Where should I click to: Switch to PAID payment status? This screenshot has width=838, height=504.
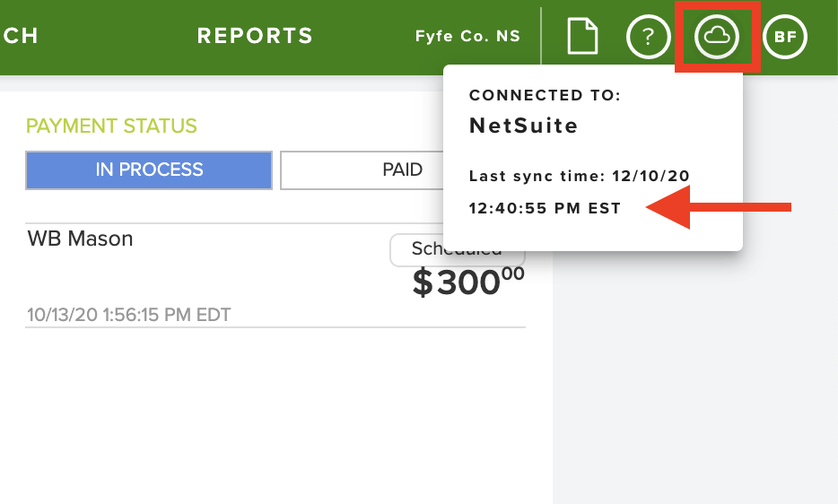tap(362, 170)
